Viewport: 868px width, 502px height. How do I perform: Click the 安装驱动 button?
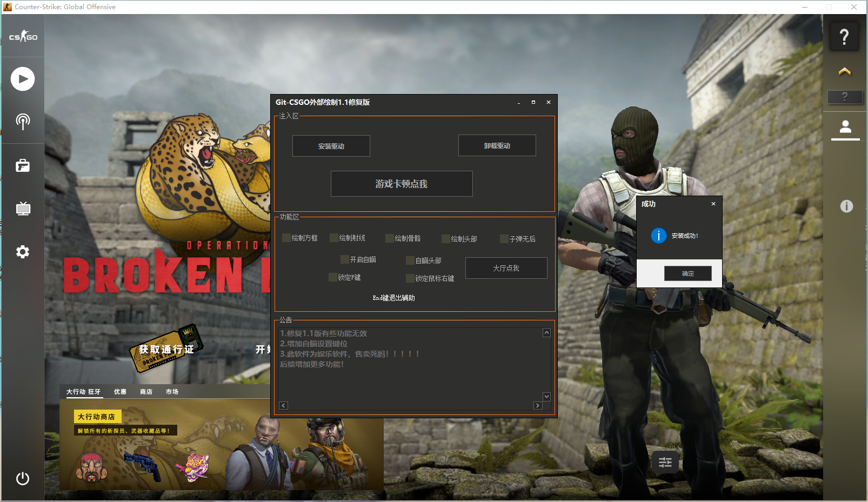pos(331,145)
